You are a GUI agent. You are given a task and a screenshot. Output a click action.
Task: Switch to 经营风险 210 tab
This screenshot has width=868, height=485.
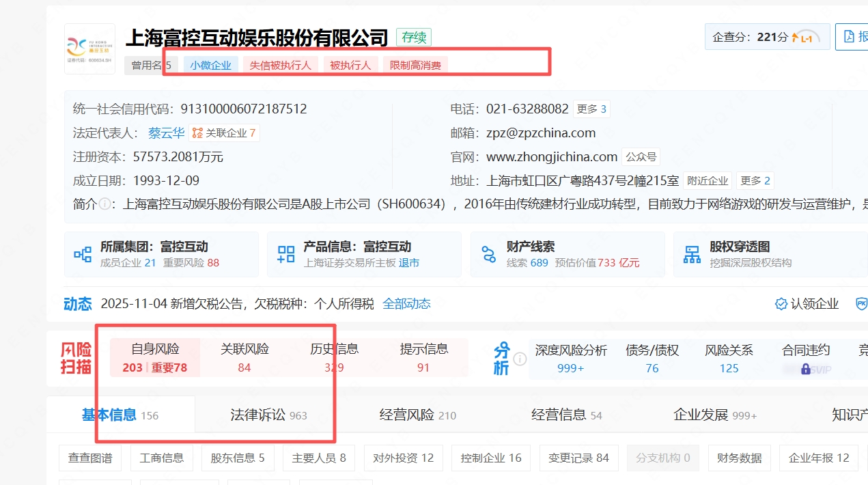pos(418,415)
